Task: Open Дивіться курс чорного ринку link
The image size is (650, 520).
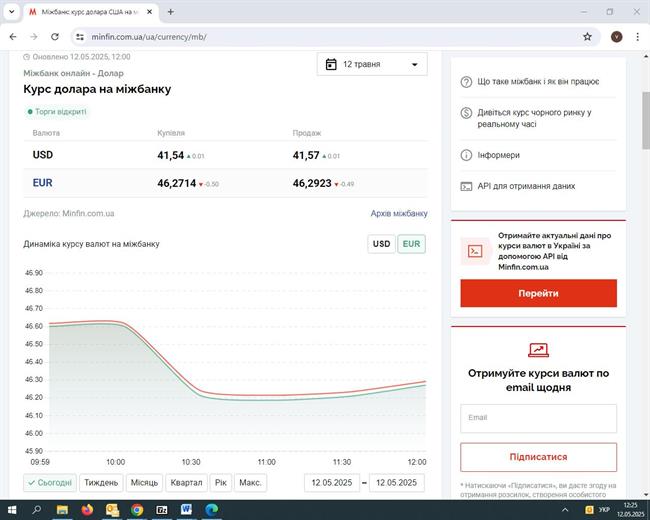Action: coord(534,118)
